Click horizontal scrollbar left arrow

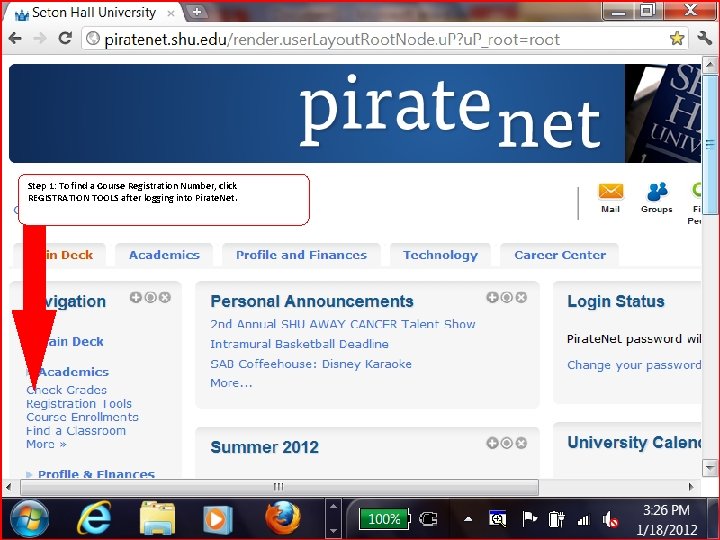(x=8, y=486)
